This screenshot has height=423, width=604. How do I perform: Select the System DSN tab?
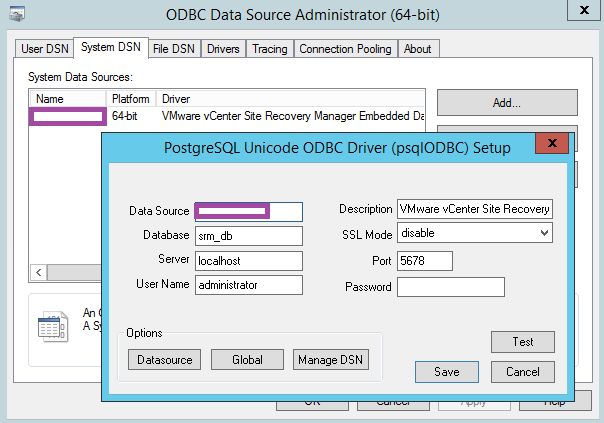point(111,47)
